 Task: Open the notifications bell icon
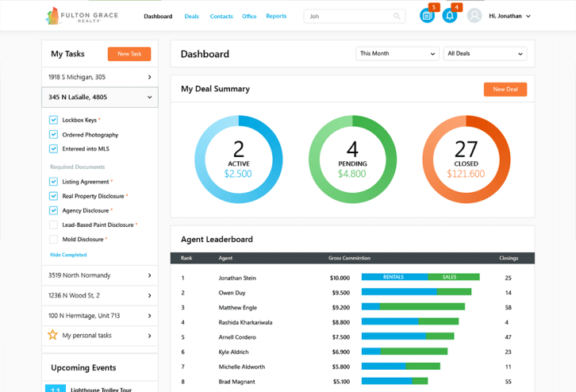coord(450,16)
